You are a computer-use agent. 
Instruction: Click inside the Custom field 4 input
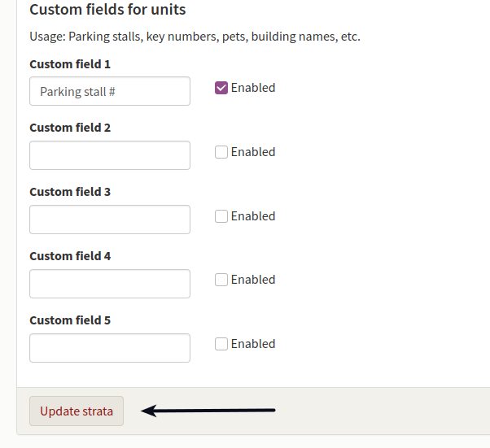(110, 284)
